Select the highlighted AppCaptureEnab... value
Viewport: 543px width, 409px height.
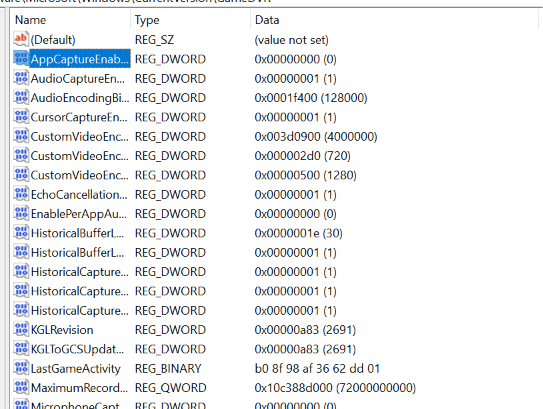coord(80,59)
